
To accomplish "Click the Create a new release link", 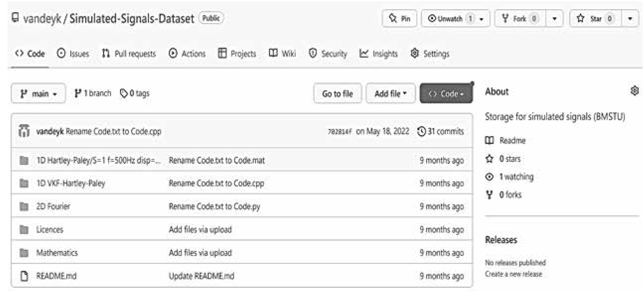I will pyautogui.click(x=513, y=274).
